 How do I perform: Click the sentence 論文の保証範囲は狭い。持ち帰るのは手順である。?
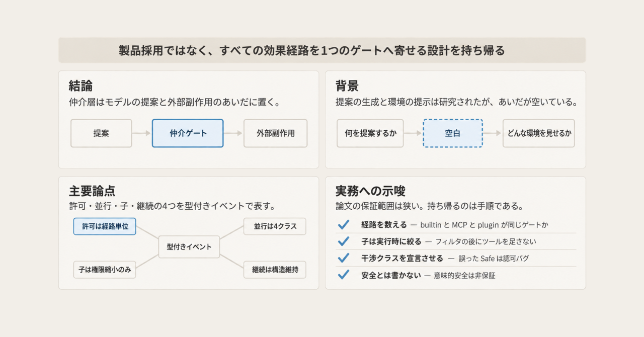click(x=430, y=206)
